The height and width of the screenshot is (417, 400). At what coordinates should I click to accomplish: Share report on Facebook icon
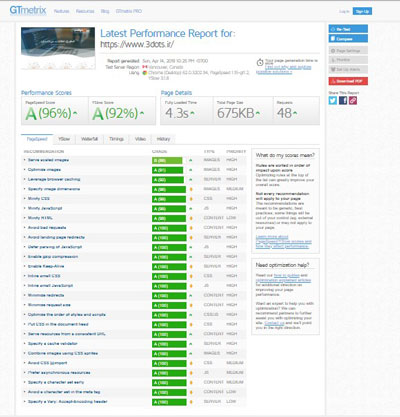coord(343,100)
